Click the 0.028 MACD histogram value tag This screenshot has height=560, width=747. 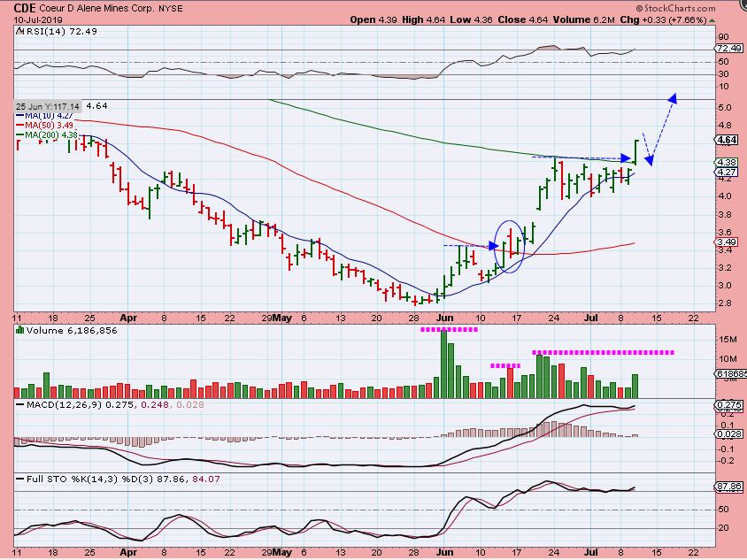point(729,434)
